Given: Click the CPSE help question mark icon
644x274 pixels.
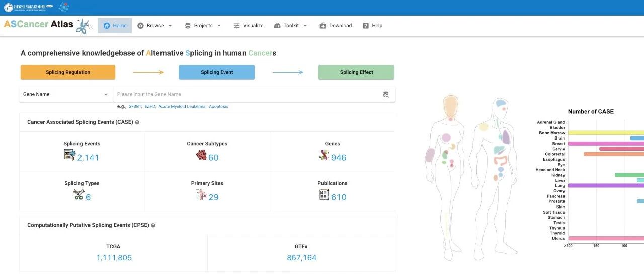Looking at the screenshot, I should [x=153, y=225].
